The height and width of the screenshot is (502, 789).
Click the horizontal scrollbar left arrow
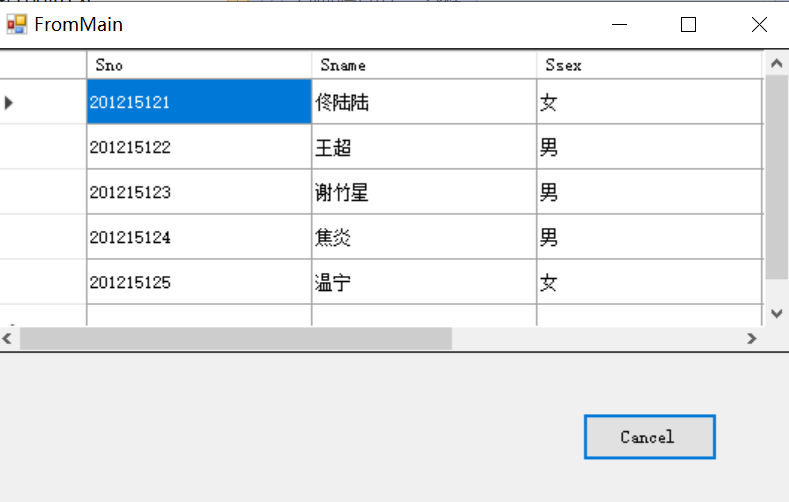click(7, 339)
